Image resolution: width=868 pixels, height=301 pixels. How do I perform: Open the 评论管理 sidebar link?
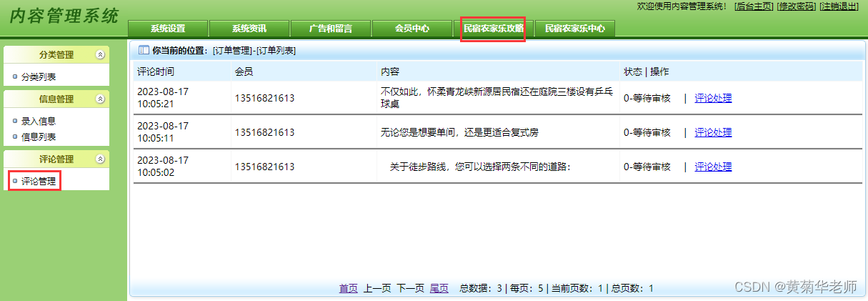tap(39, 182)
